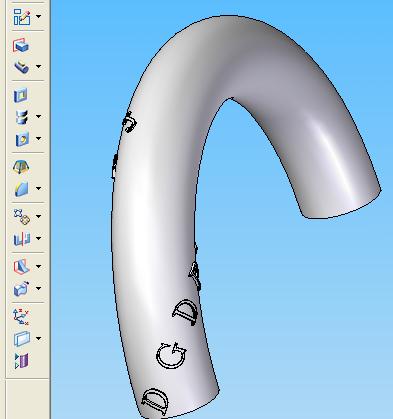This screenshot has height=419, width=393.
Task: Select the Coordinate System XYZ tool
Action: pyautogui.click(x=21, y=317)
